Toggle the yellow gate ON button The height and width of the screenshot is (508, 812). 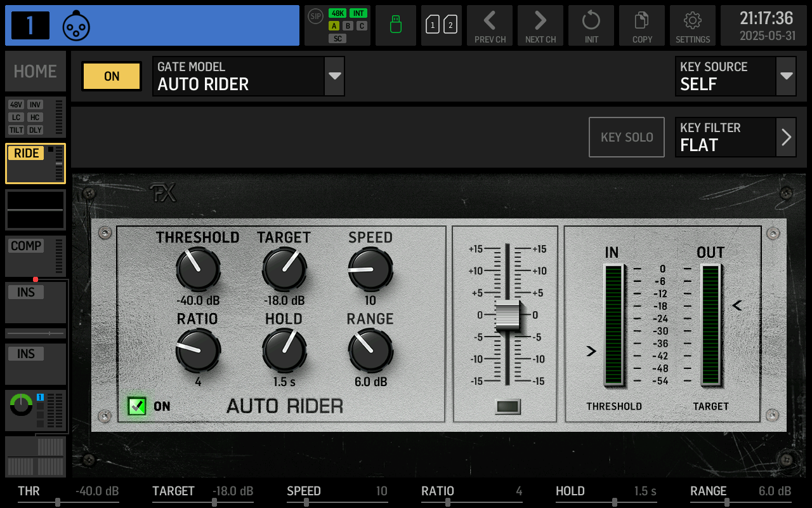point(112,76)
